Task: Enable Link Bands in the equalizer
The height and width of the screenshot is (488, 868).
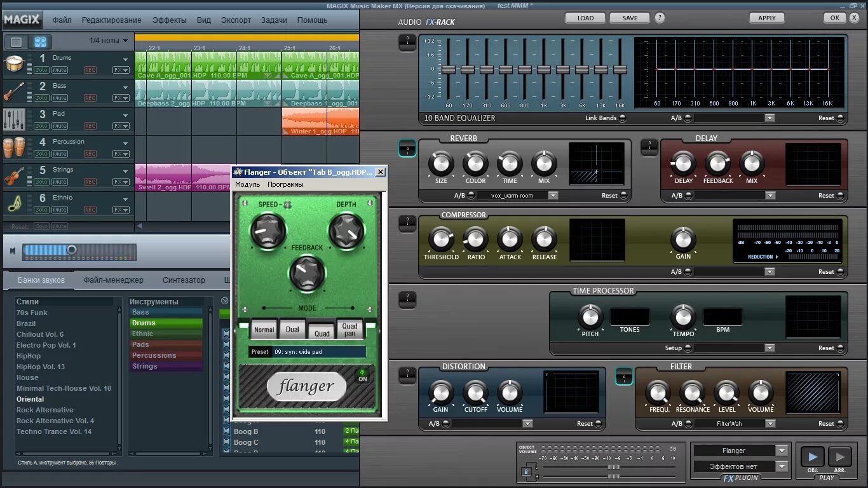Action: coord(622,118)
